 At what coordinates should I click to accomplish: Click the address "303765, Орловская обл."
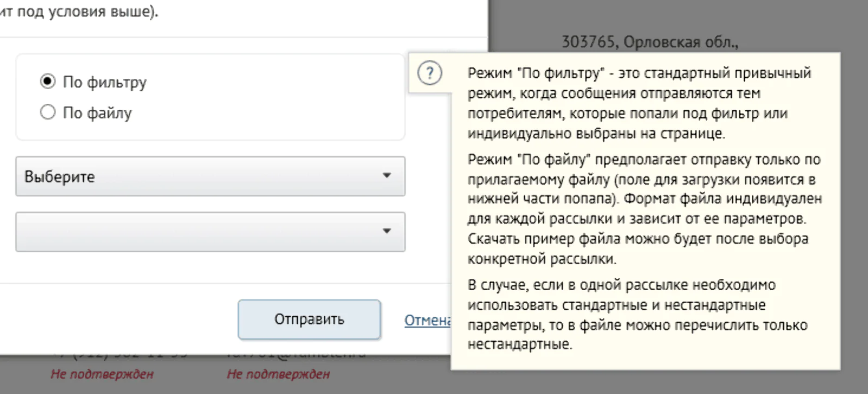tap(650, 42)
